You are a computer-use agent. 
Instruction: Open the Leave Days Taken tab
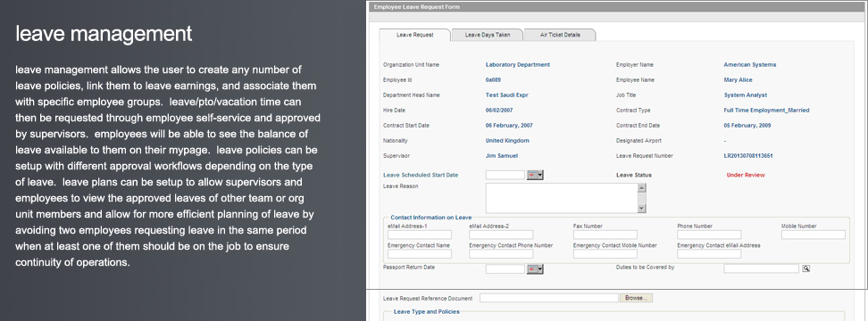(487, 35)
